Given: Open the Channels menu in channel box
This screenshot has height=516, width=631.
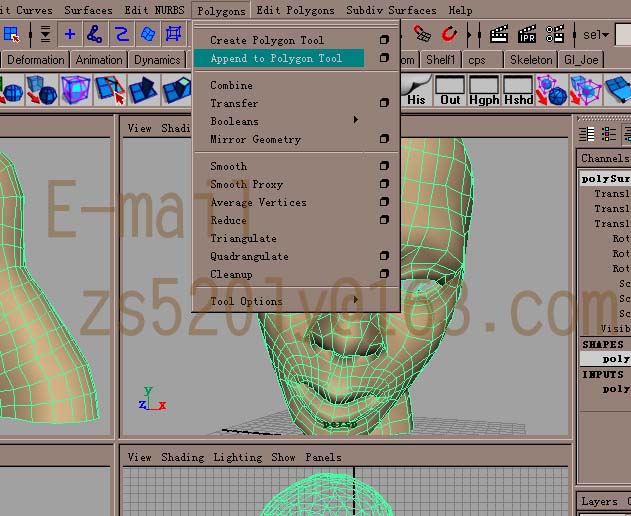Looking at the screenshot, I should 605,159.
